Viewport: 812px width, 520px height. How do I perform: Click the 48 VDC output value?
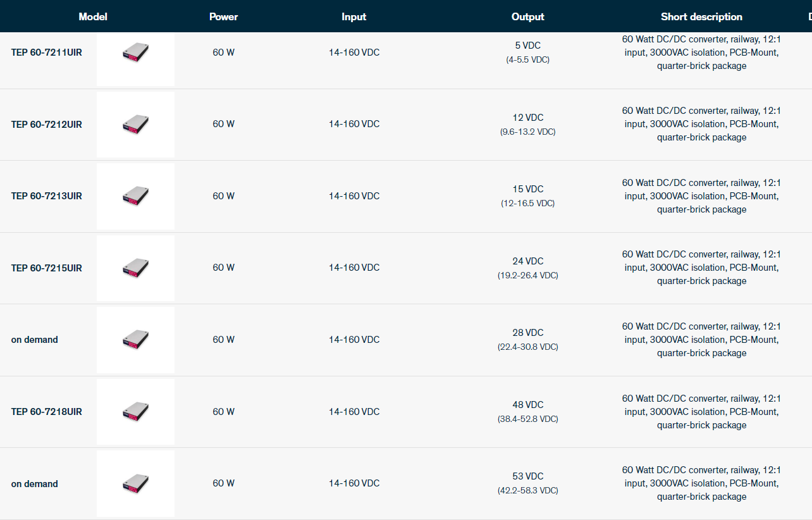(x=527, y=405)
